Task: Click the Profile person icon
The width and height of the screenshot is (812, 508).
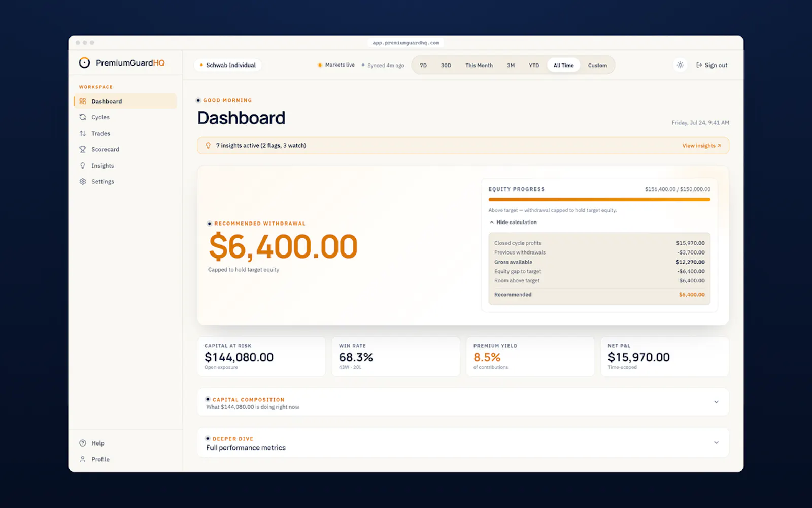Action: (83, 459)
